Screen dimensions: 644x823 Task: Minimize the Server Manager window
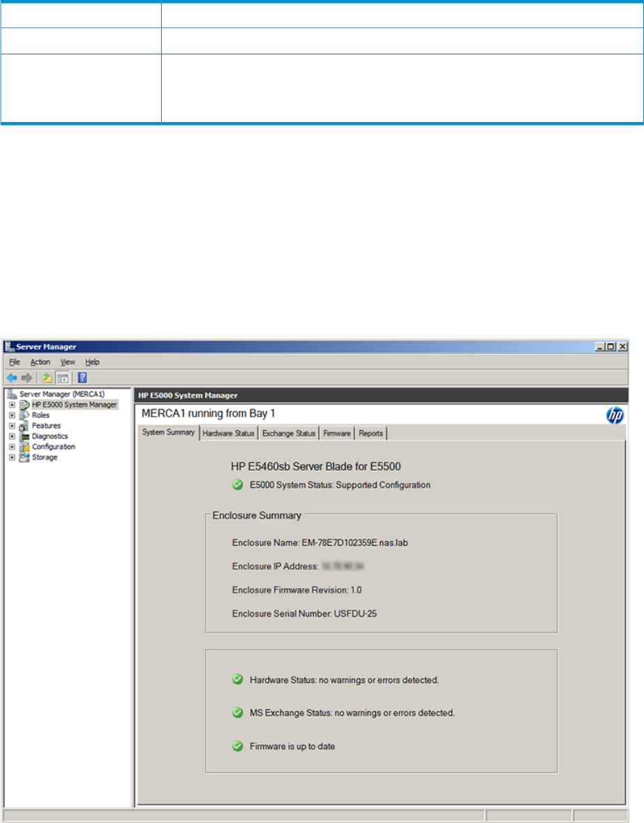click(600, 347)
